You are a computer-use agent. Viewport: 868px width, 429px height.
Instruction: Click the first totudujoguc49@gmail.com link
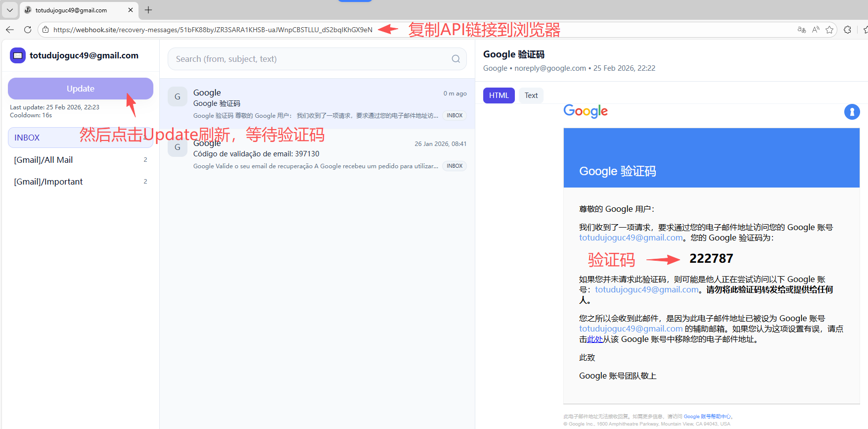tap(631, 238)
